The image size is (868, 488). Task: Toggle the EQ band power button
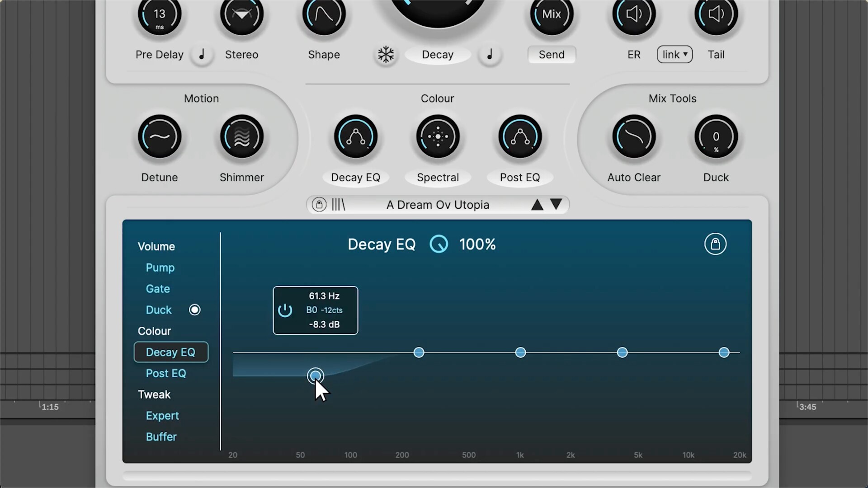point(285,310)
